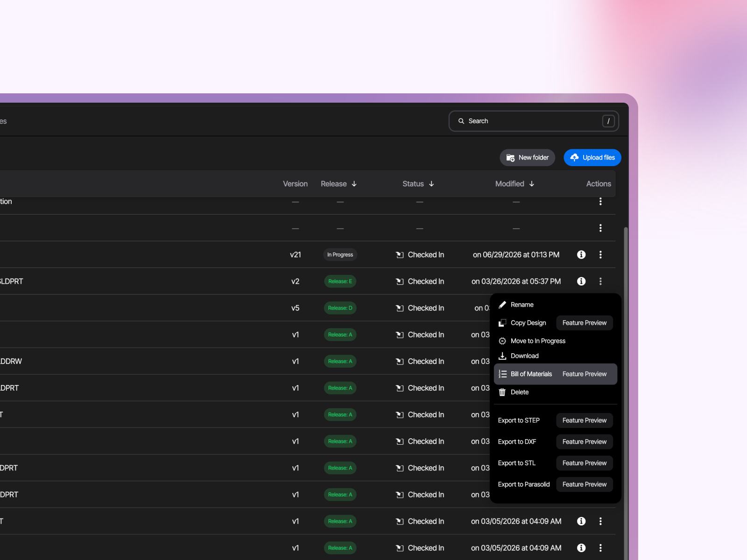Show info for the bottom row
Image resolution: width=747 pixels, height=560 pixels.
[581, 548]
